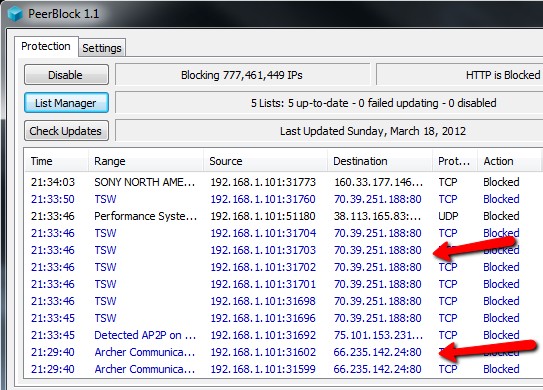Click TCP in the source port 31599 row
The height and width of the screenshot is (390, 543).
pos(448,369)
